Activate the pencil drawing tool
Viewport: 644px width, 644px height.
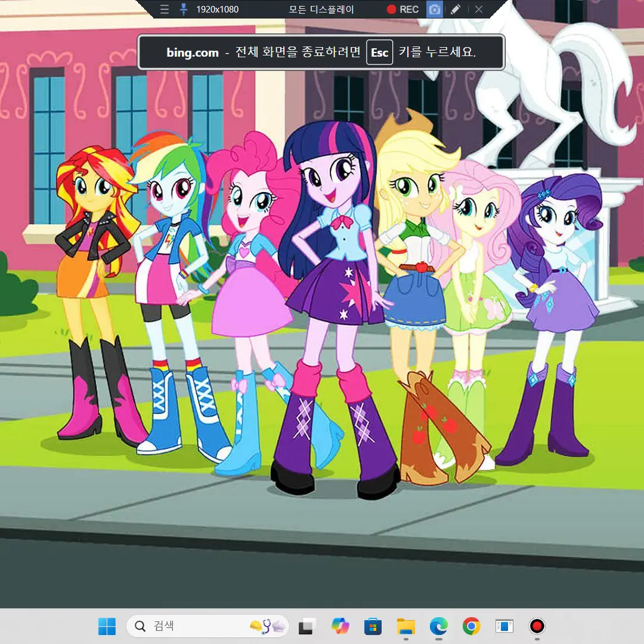pyautogui.click(x=456, y=10)
